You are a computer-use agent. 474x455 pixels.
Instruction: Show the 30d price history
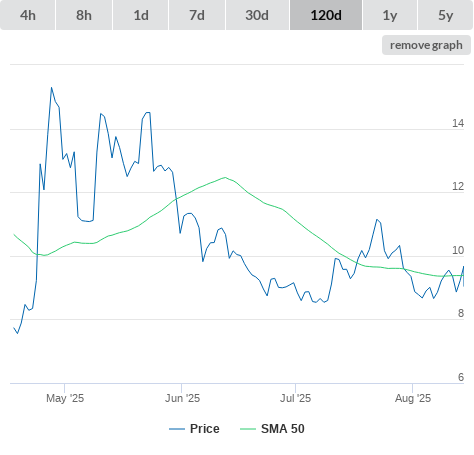(257, 15)
